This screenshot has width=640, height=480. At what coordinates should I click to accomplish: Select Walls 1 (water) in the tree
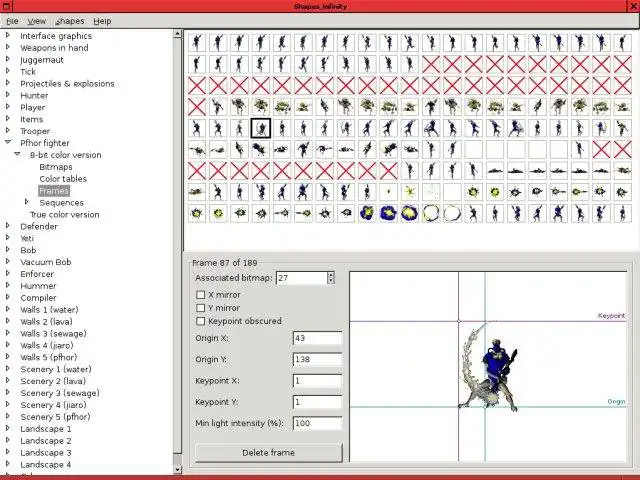click(49, 310)
